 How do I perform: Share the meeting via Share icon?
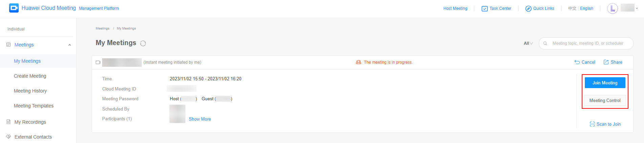(x=606, y=62)
